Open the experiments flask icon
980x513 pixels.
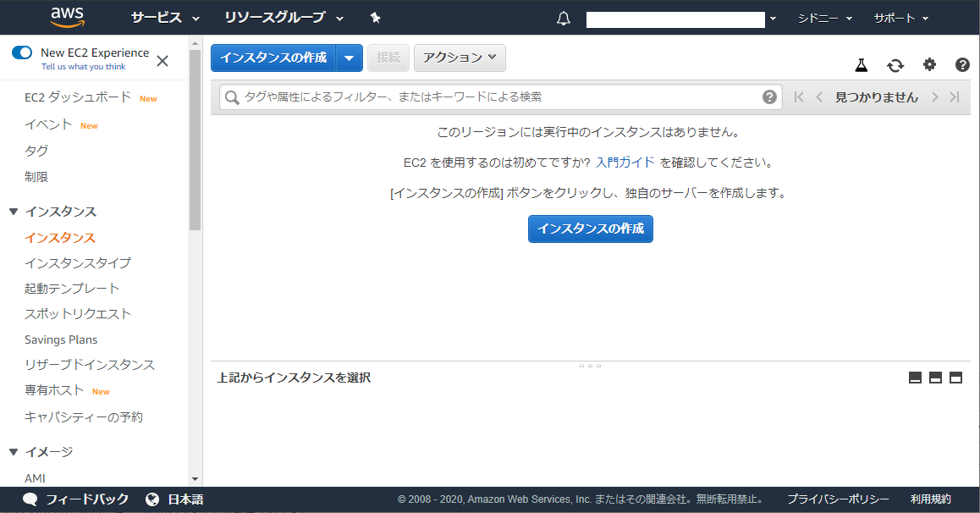[862, 64]
